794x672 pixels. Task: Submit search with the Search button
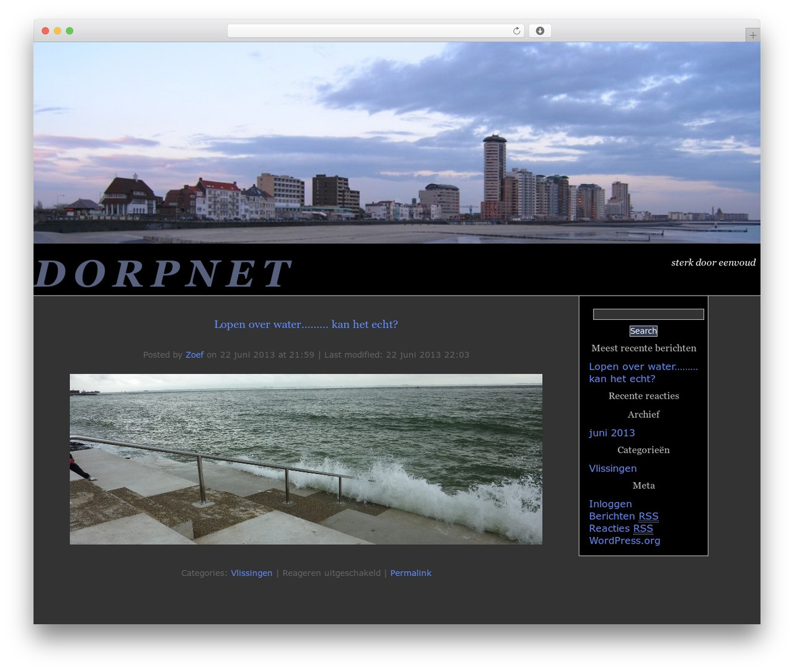(x=643, y=331)
